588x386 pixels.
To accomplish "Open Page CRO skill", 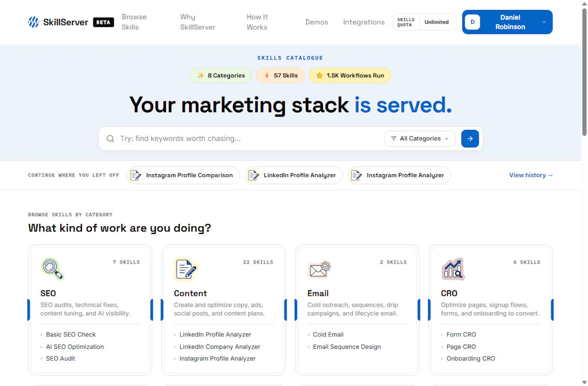I will (x=461, y=347).
